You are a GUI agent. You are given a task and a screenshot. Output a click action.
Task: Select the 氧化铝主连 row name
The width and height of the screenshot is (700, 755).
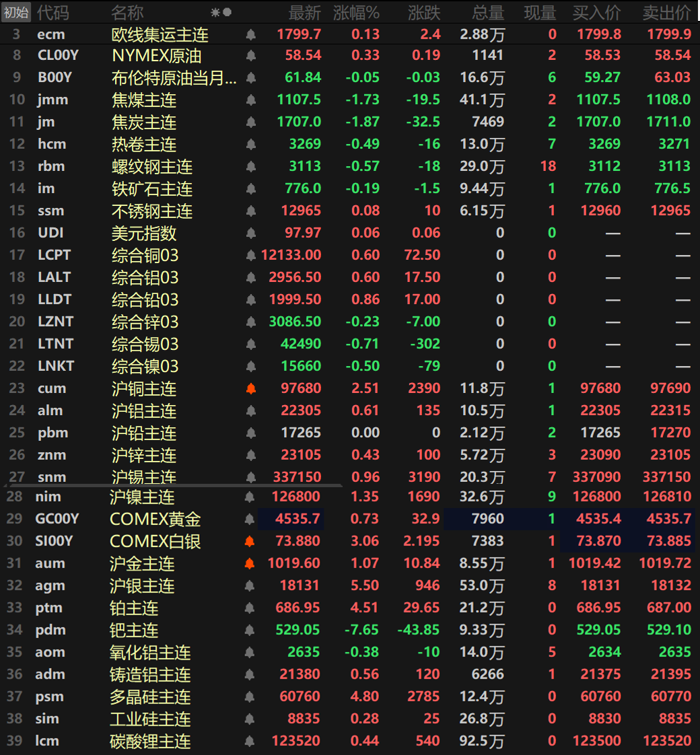point(150,653)
